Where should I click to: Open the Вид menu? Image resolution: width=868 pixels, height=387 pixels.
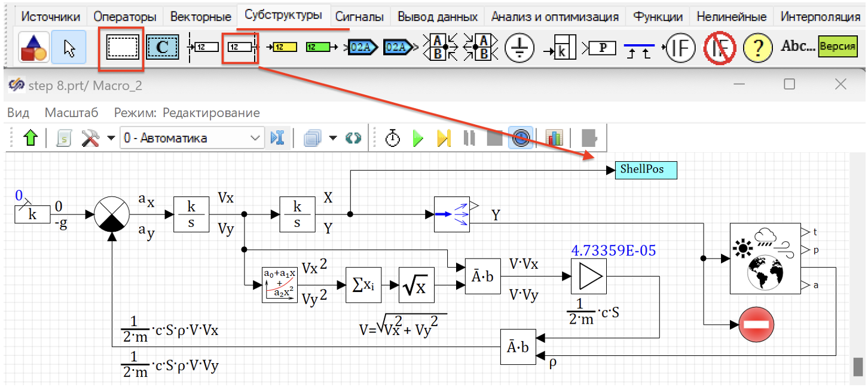click(18, 113)
